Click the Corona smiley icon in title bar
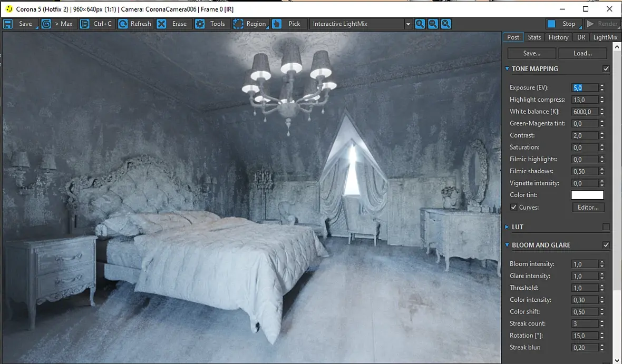Viewport: 622px width, 364px height. click(x=9, y=9)
